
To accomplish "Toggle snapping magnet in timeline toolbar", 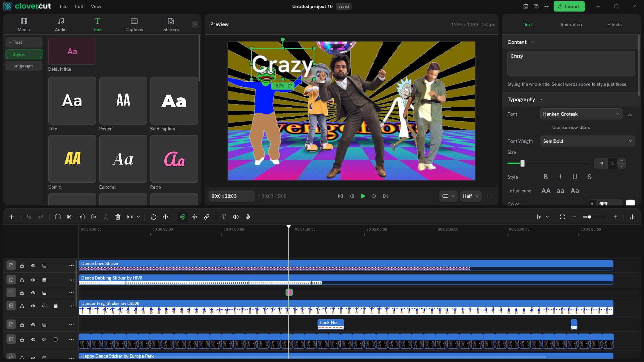I will (182, 217).
